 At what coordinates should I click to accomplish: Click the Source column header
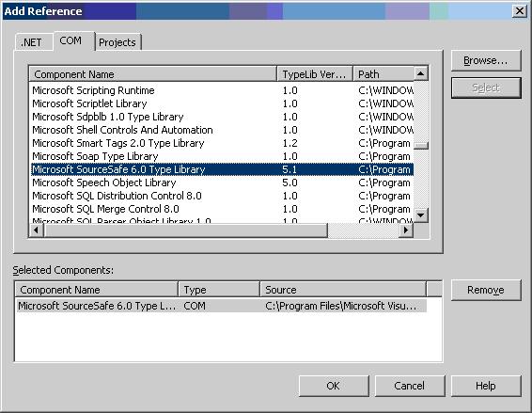[x=343, y=290]
